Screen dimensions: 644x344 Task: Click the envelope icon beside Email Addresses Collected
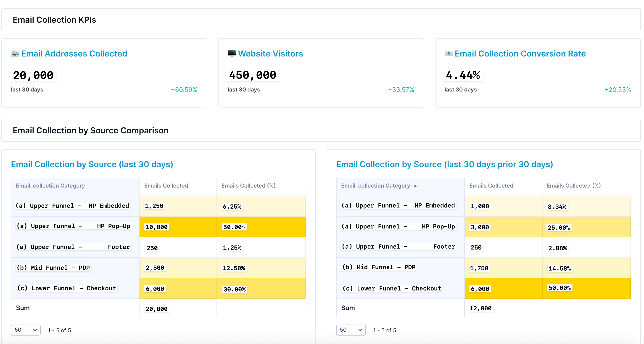click(15, 53)
